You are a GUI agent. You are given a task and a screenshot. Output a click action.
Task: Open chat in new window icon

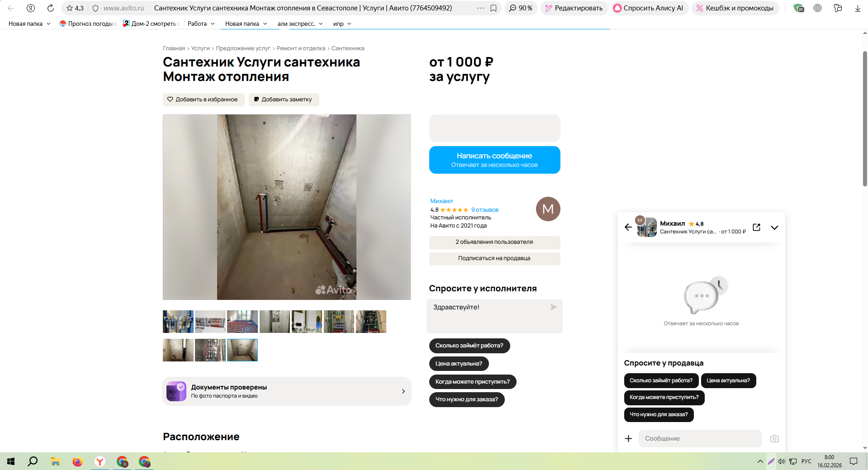(x=757, y=227)
